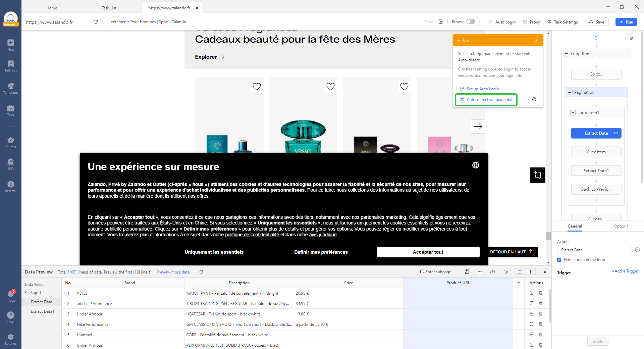Click the carousel next arrow

click(478, 127)
